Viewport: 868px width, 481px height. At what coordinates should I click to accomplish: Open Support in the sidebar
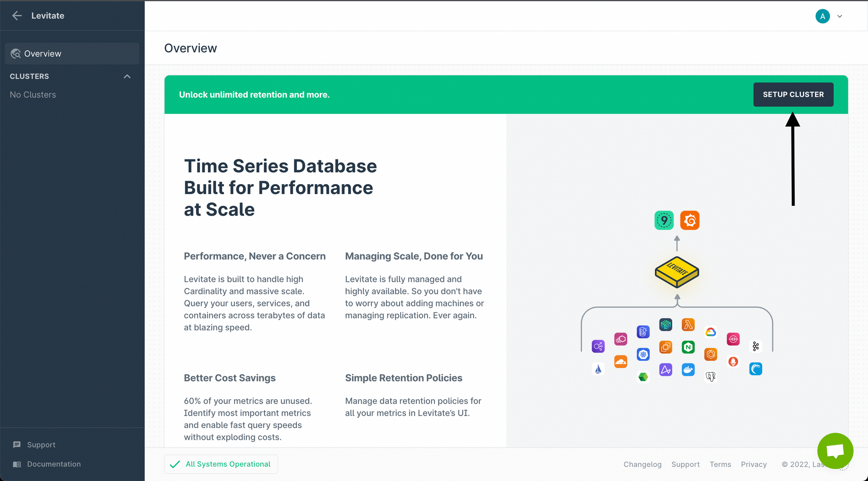pos(41,445)
